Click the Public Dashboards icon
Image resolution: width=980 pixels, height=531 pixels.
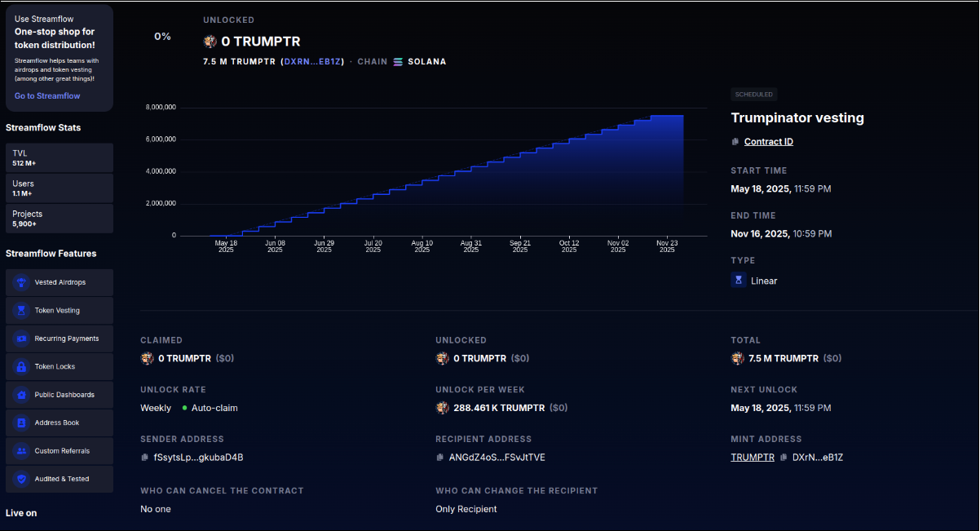pos(20,395)
